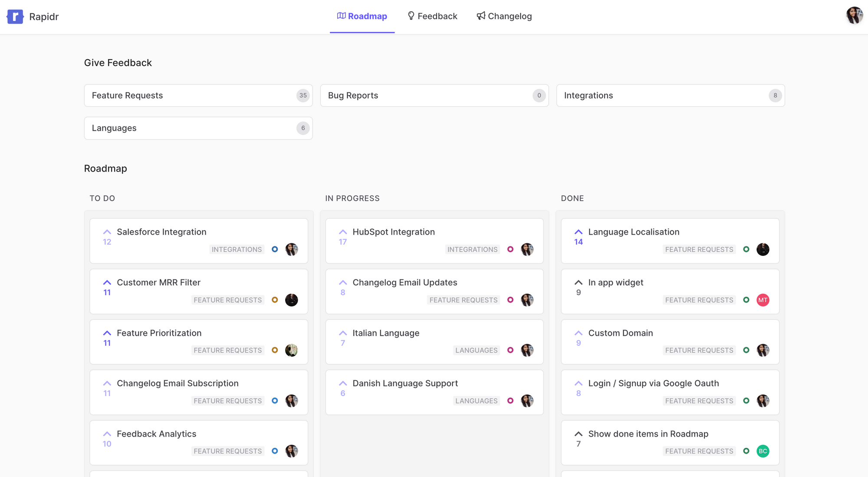Click the orange status dot on Customer MRR Filter

(x=275, y=300)
